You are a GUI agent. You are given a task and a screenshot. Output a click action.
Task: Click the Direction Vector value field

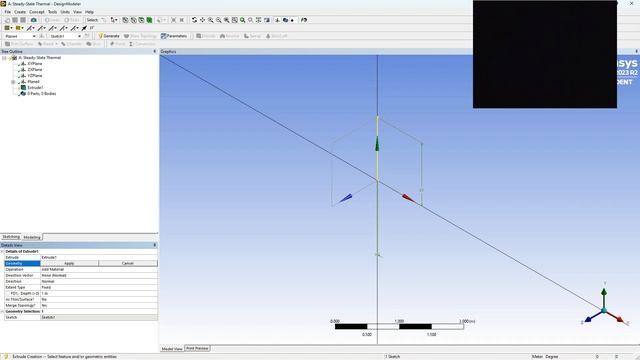[99, 276]
